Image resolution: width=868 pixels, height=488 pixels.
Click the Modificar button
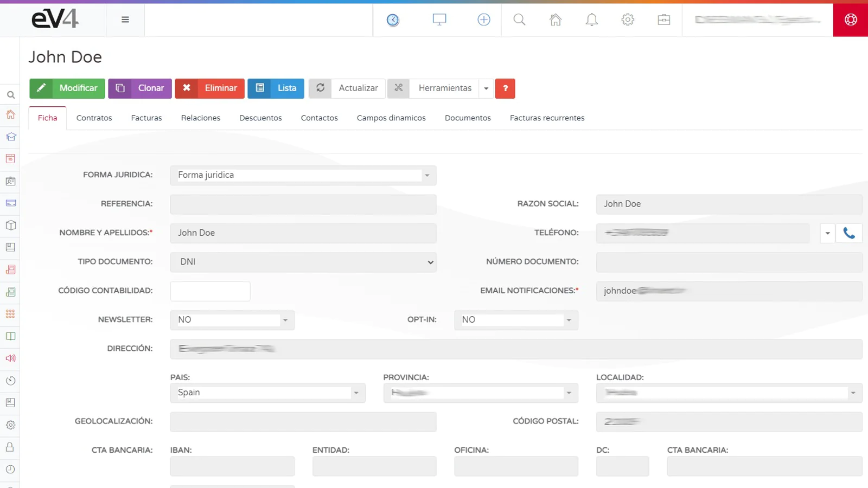tap(67, 88)
